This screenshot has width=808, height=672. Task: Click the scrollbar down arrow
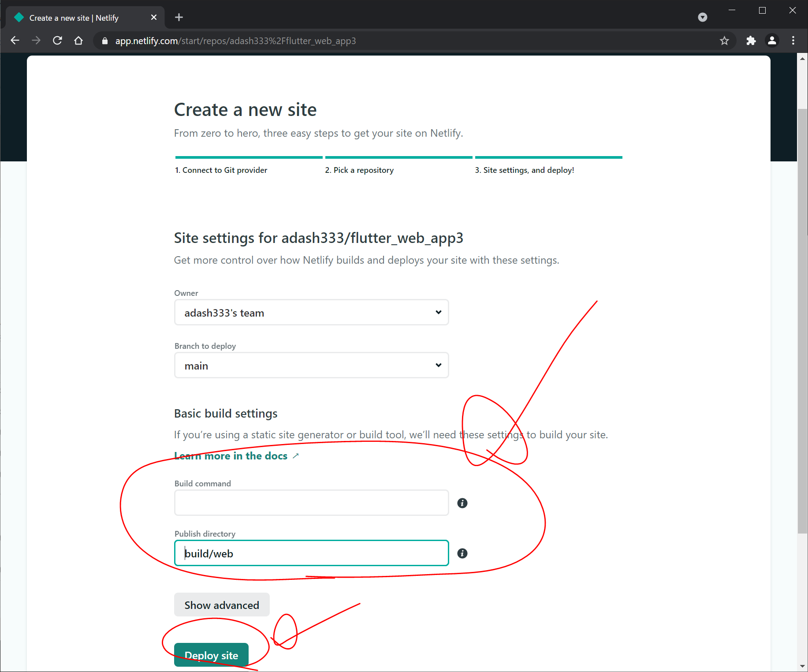pyautogui.click(x=802, y=666)
